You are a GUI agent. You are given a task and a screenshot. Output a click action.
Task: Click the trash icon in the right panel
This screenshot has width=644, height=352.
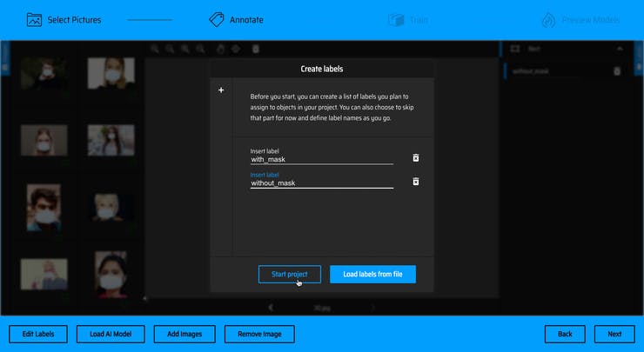[617, 71]
